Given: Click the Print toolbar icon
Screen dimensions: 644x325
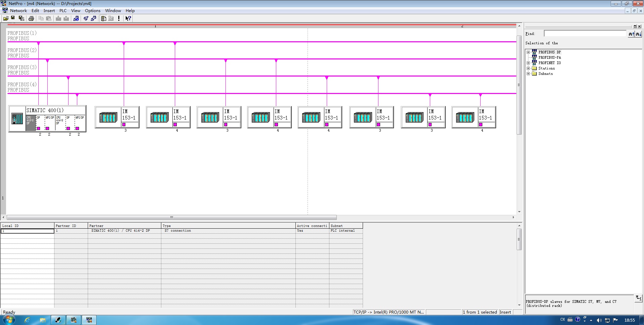Looking at the screenshot, I should coord(31,18).
